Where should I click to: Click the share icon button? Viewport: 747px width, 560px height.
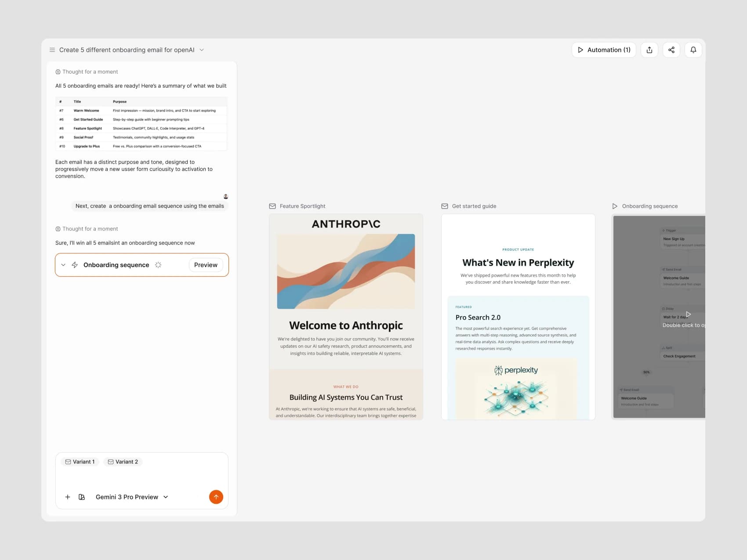point(671,50)
